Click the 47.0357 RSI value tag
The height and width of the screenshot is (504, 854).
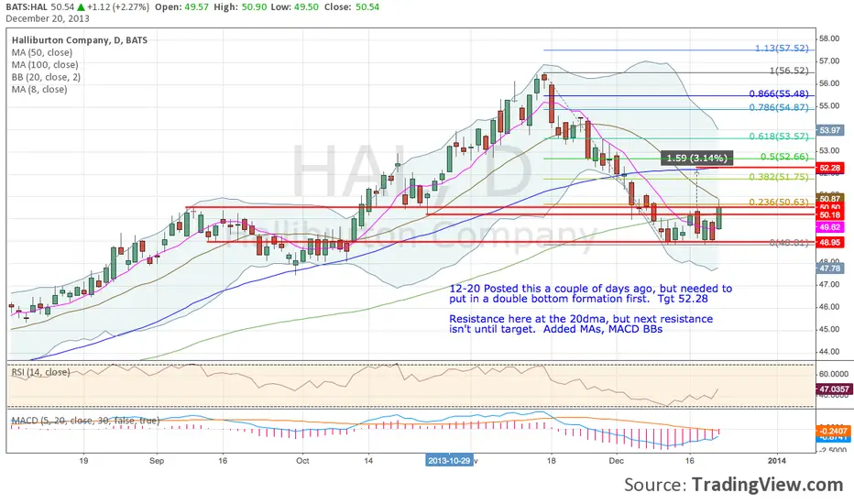pos(833,389)
